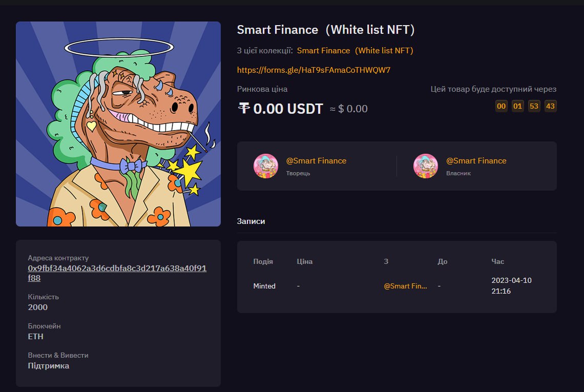
Task: Open the forms.gle link
Action: point(314,70)
